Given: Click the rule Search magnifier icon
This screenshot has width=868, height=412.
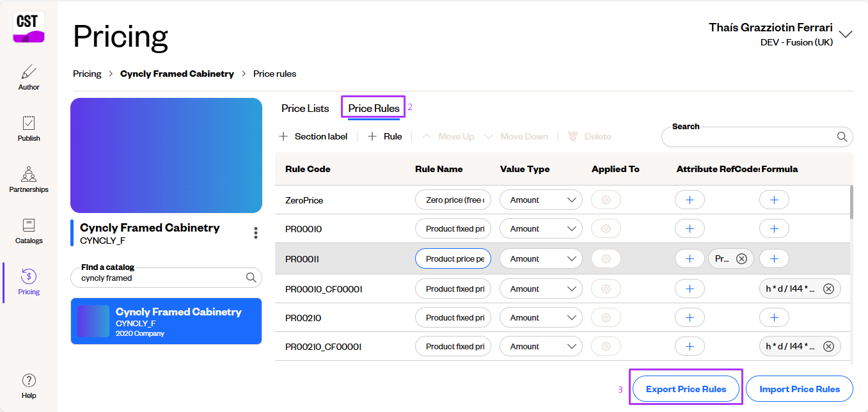Looking at the screenshot, I should click(842, 136).
